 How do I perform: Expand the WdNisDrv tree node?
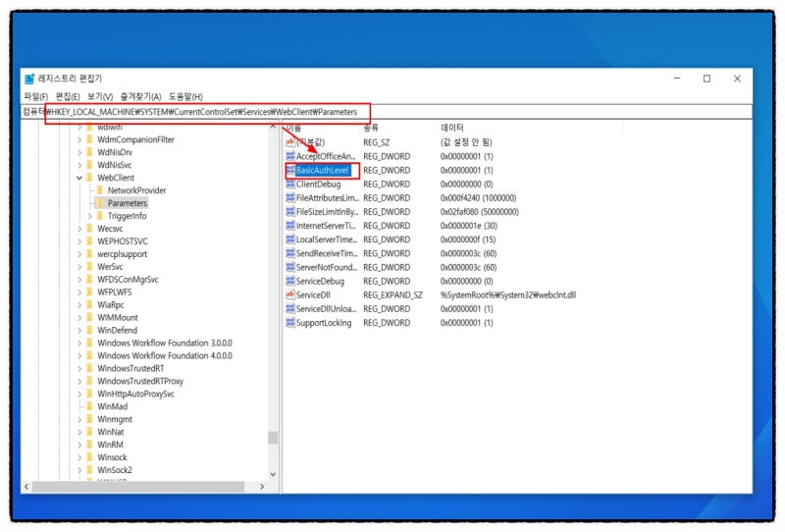pos(79,152)
